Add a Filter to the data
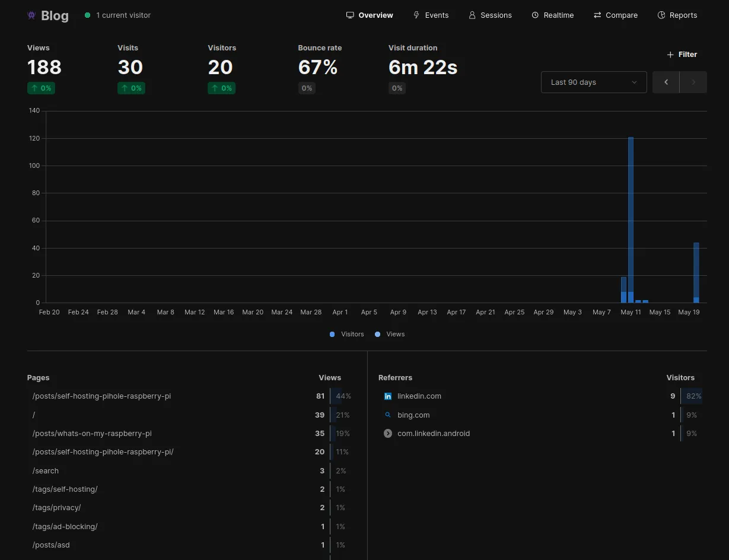The width and height of the screenshot is (729, 560). pyautogui.click(x=682, y=55)
